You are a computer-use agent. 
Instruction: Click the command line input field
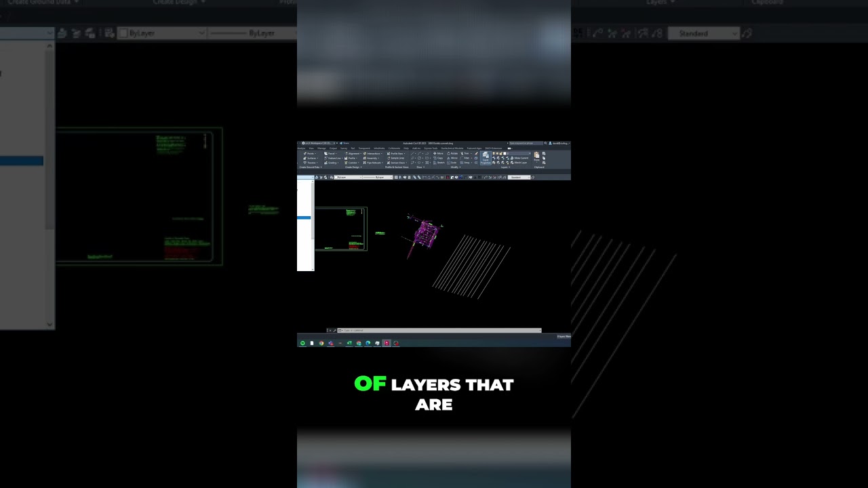click(439, 330)
